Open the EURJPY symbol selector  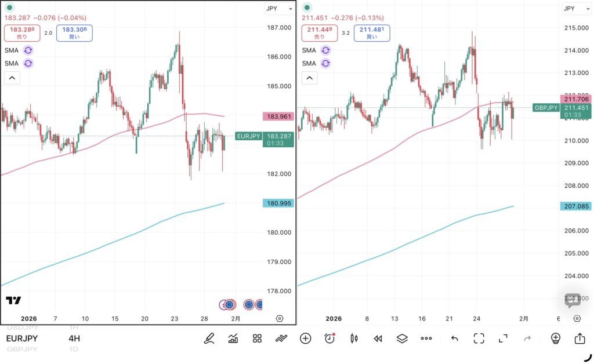click(23, 338)
